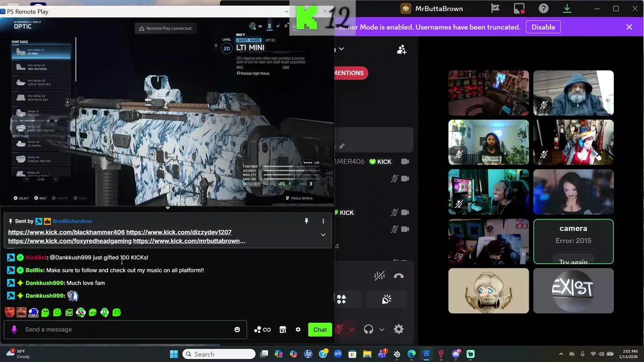The image size is (644, 362).
Task: Open taskbar weather widget 58°F Cloudy
Action: (x=18, y=354)
